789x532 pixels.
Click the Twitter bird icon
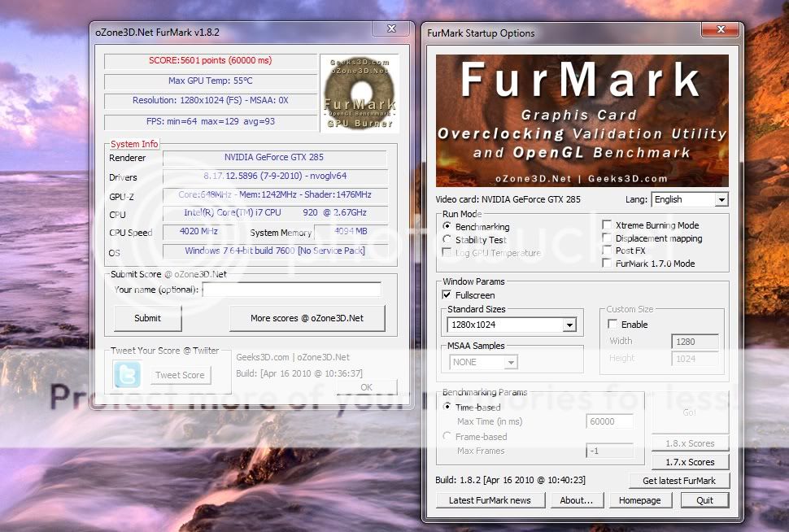(x=127, y=374)
